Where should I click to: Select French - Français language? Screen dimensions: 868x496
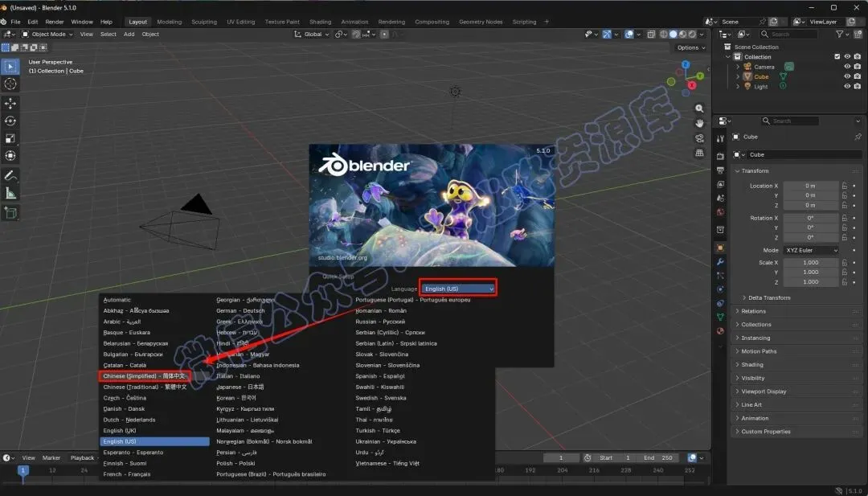click(x=127, y=473)
